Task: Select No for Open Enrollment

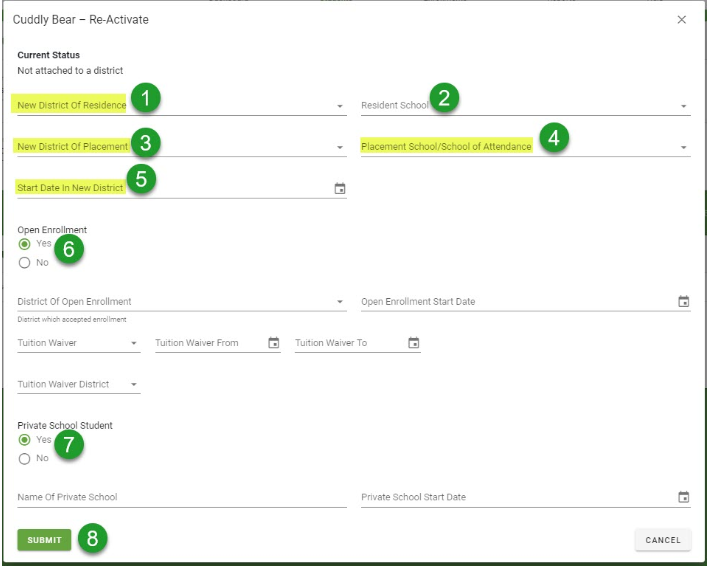Action: [24, 262]
